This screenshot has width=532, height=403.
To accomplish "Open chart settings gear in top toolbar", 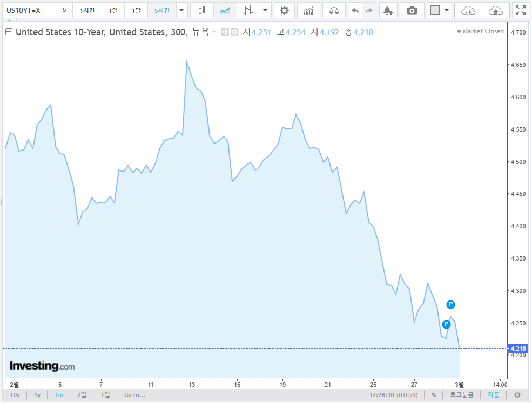I will 284,10.
